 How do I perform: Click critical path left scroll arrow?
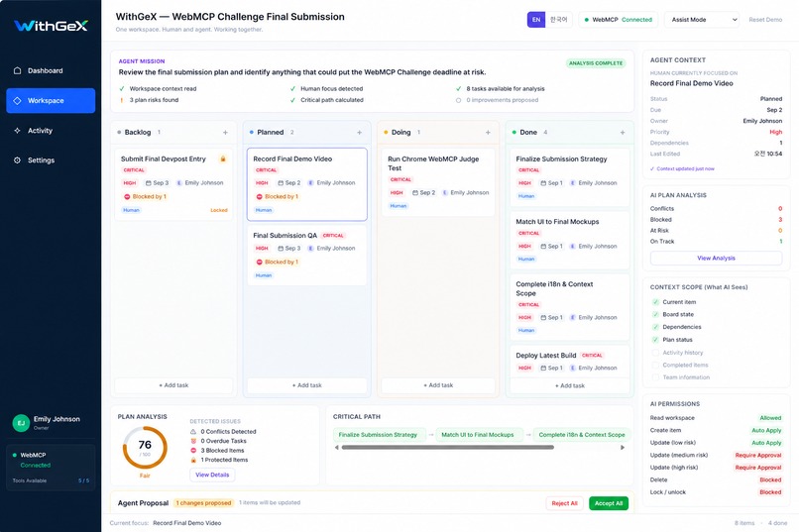coord(336,448)
